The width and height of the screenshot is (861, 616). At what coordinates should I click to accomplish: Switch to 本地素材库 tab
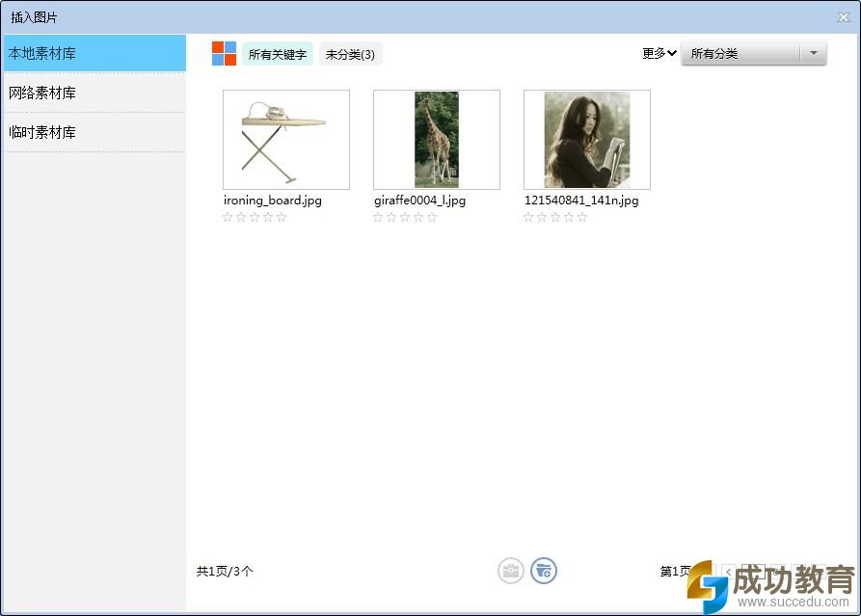click(94, 54)
